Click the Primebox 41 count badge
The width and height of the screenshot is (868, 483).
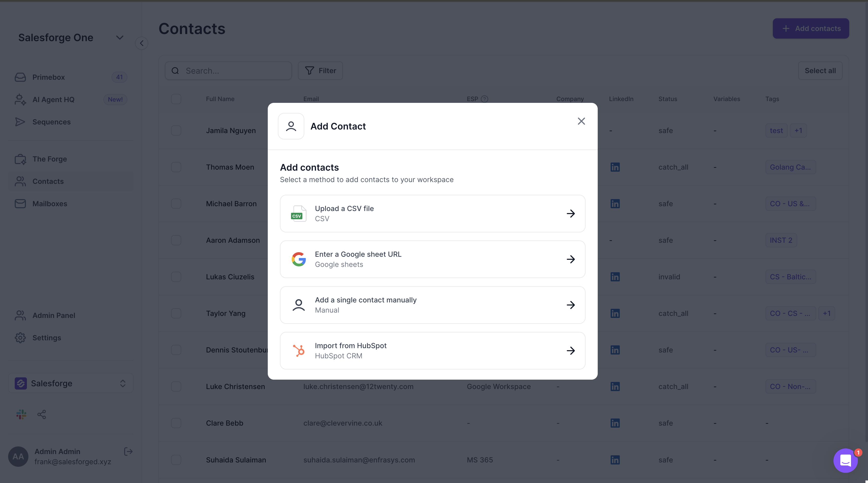tap(119, 77)
